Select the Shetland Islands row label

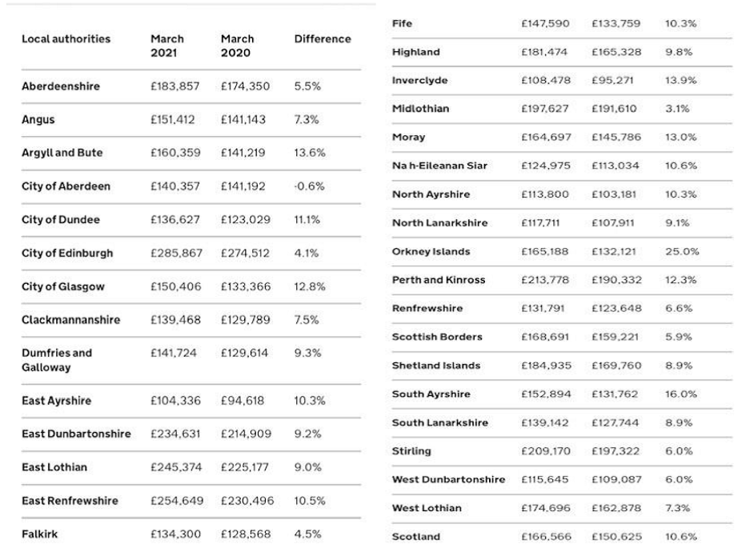435,366
